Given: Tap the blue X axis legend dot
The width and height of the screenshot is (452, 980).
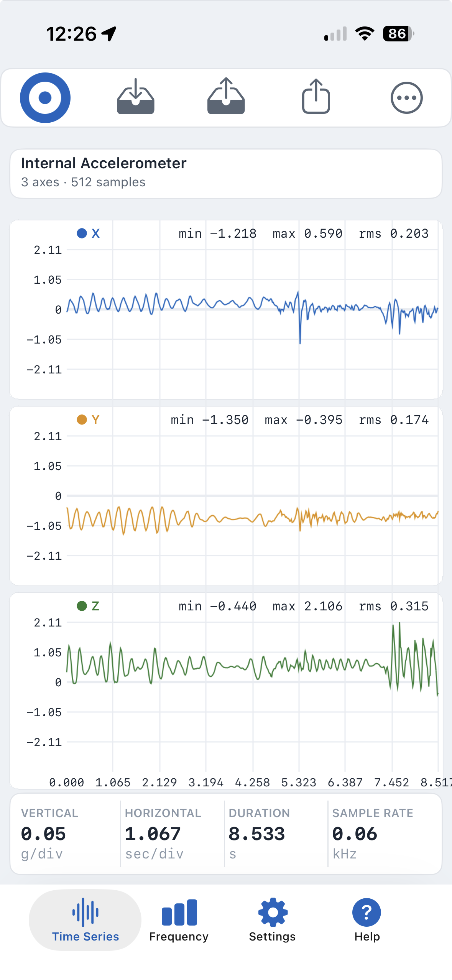Looking at the screenshot, I should [82, 233].
